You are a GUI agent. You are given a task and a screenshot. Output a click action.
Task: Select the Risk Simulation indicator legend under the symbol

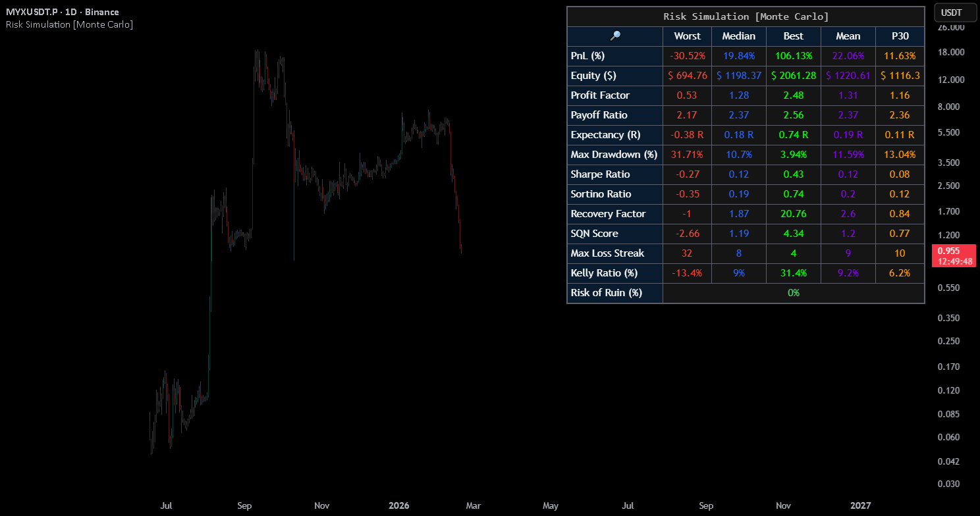[69, 24]
